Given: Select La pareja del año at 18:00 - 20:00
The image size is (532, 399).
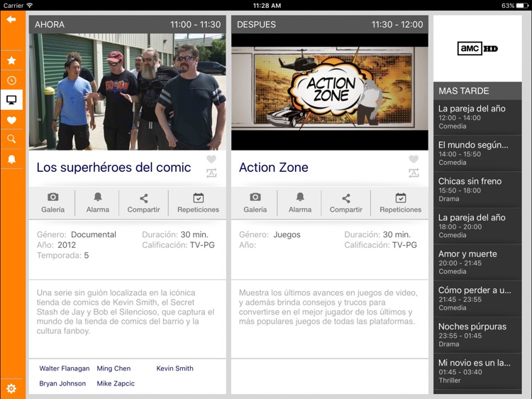Looking at the screenshot, I should coord(477,226).
